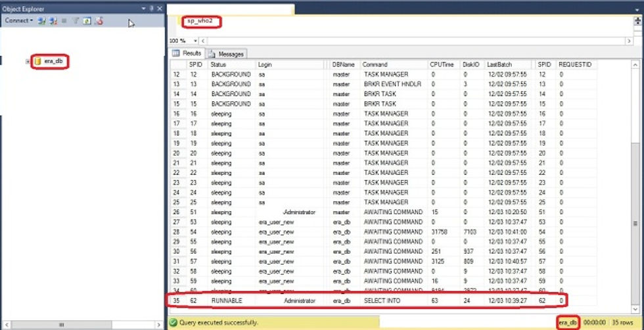
Task: Click the LastBatch column header
Action: [507, 64]
